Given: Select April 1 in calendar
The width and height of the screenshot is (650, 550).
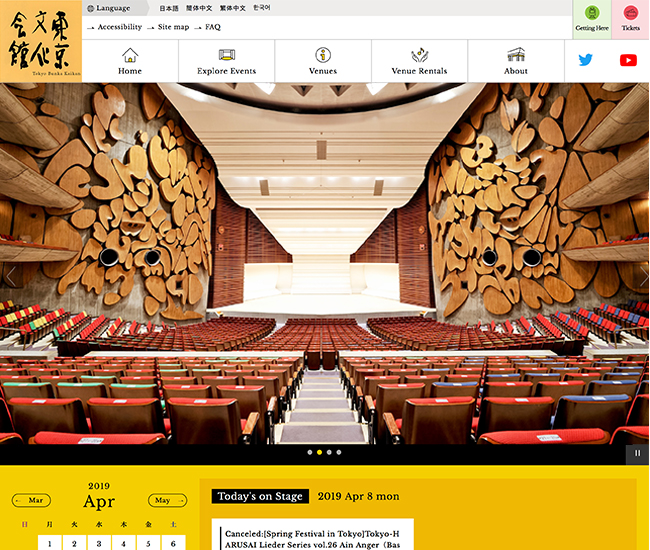Looking at the screenshot, I should tap(49, 543).
